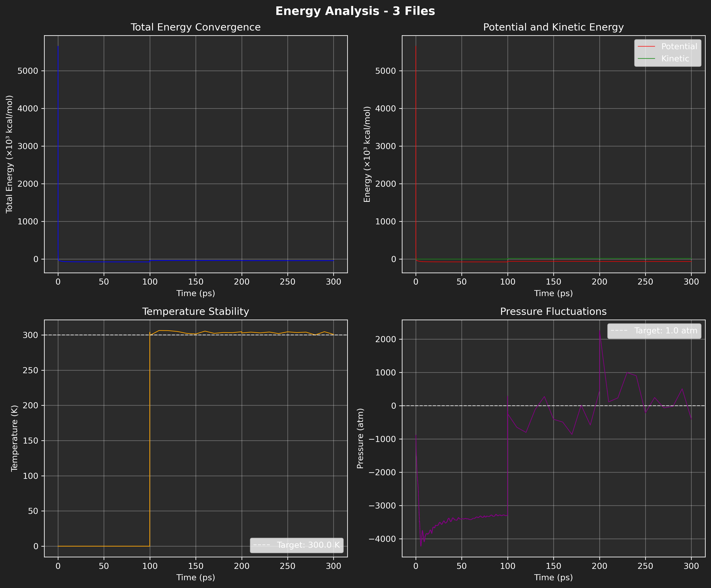This screenshot has width=711, height=588.
Task: Click the dashed 300 K target line
Action: click(x=237, y=336)
